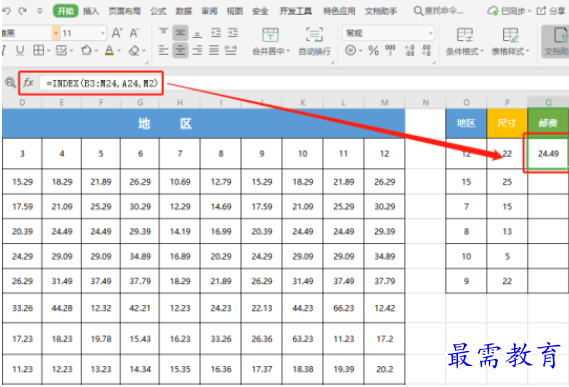Switch to the 视图 tab

coord(234,11)
